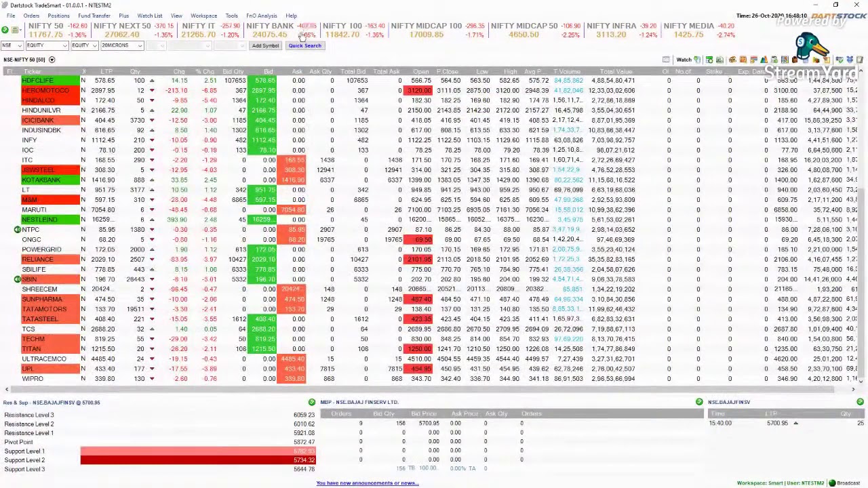Click the green checkmark list icon

(x=839, y=60)
